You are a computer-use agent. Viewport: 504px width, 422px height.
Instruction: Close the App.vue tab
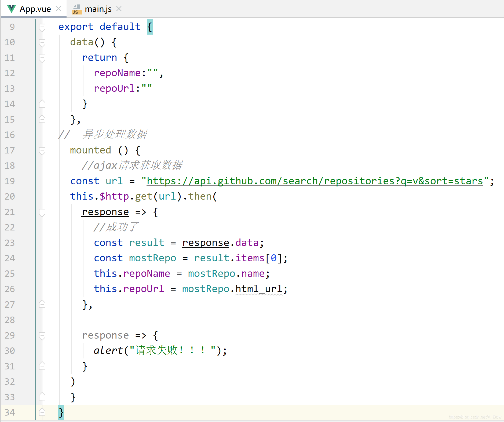(x=59, y=9)
